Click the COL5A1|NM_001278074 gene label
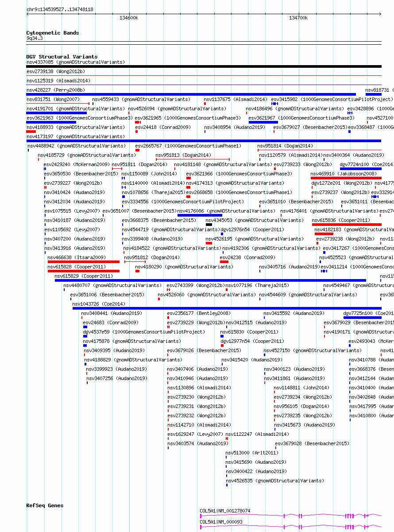Viewport: 394px width, 532px height. (225, 511)
